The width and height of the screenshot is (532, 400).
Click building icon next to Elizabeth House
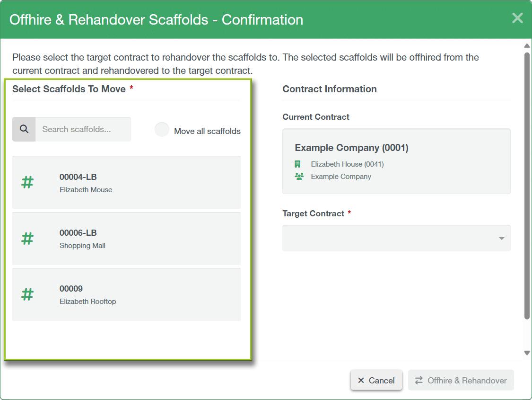[x=298, y=164]
